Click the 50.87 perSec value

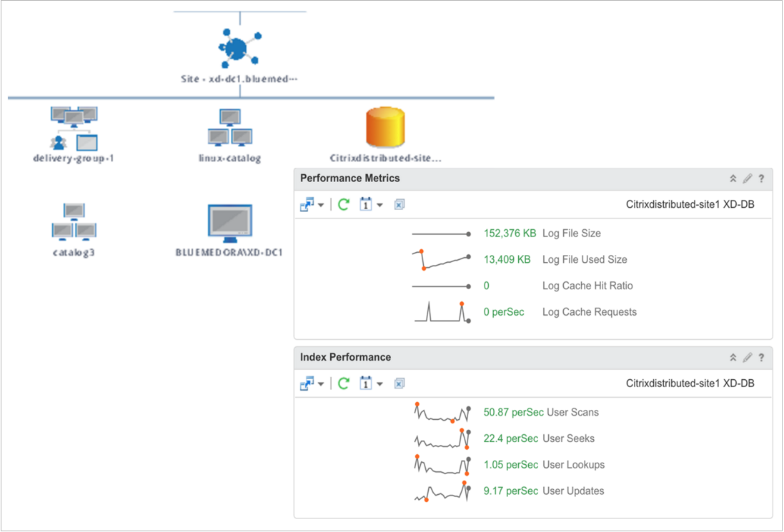(514, 412)
